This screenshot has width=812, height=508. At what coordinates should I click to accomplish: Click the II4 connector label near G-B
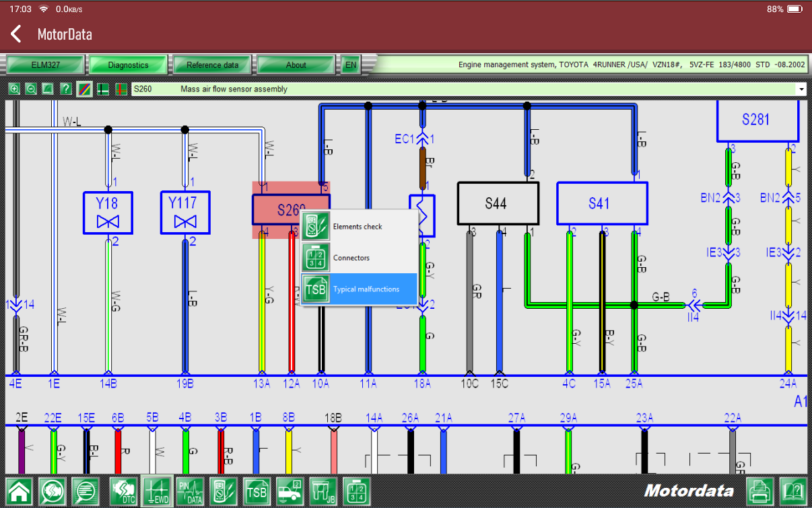[x=693, y=317]
